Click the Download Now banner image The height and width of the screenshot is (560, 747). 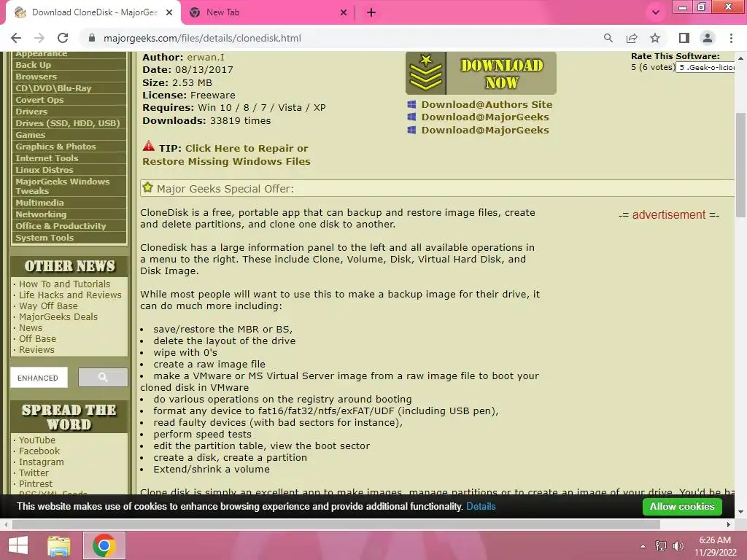(481, 73)
